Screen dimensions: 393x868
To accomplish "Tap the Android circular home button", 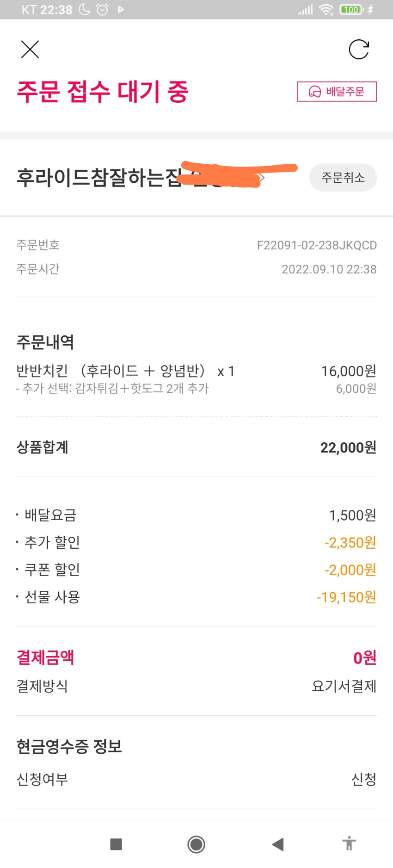I will click(196, 844).
